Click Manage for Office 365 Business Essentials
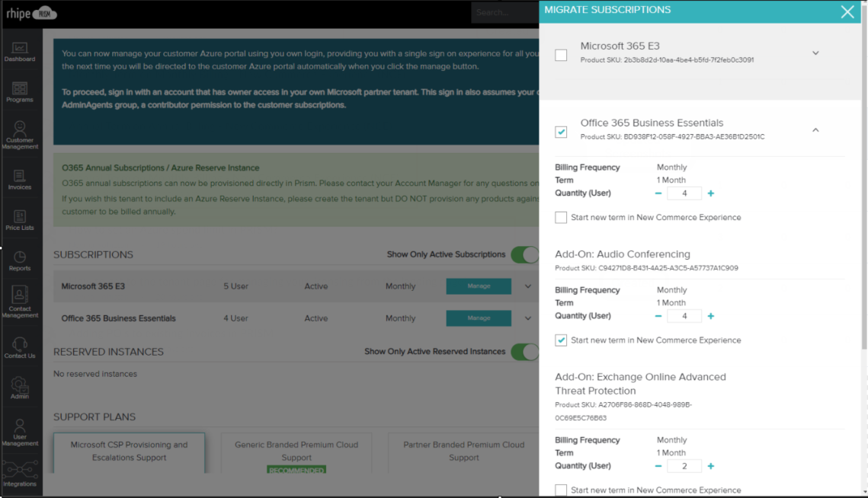Viewport: 868px width, 498px height. 479,318
